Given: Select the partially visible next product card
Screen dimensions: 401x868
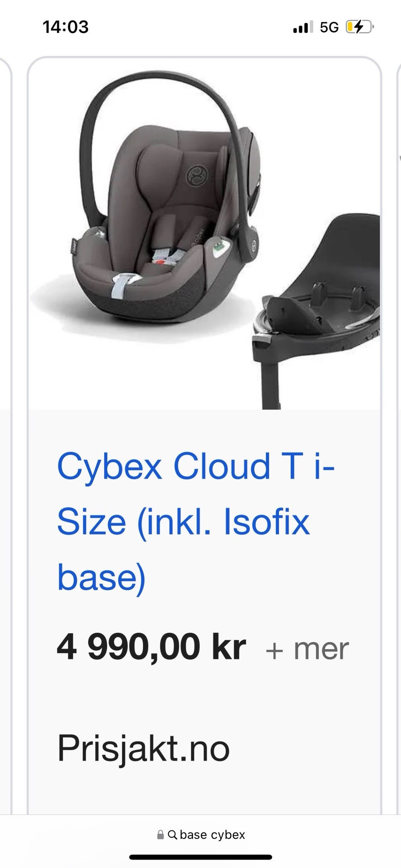Looking at the screenshot, I should pyautogui.click(x=398, y=418).
